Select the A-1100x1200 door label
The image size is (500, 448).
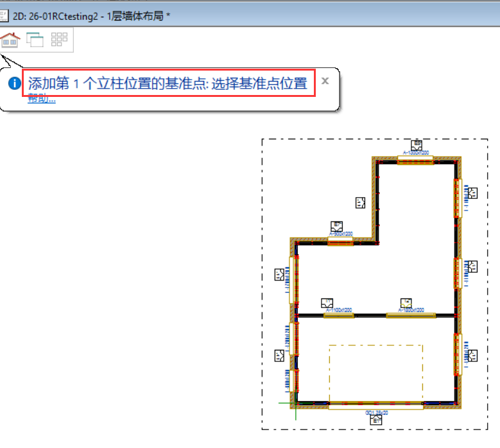click(x=339, y=310)
